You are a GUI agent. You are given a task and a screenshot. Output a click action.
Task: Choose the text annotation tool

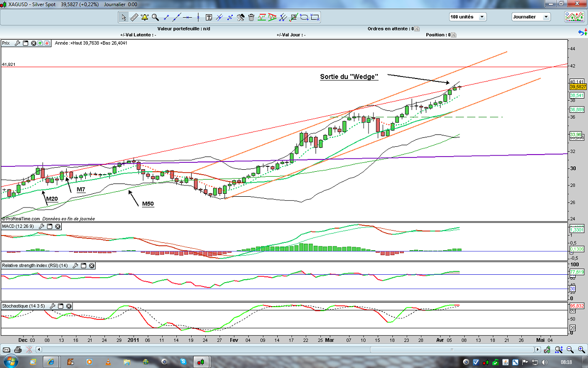tap(209, 18)
